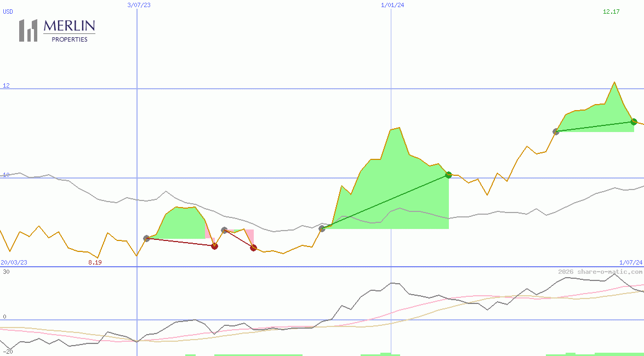
Task: Click the gray dot starting the rightmost green zone
Action: tap(556, 131)
